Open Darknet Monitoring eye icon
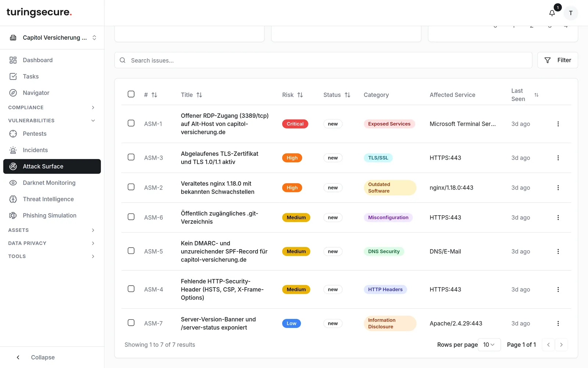 (x=13, y=183)
